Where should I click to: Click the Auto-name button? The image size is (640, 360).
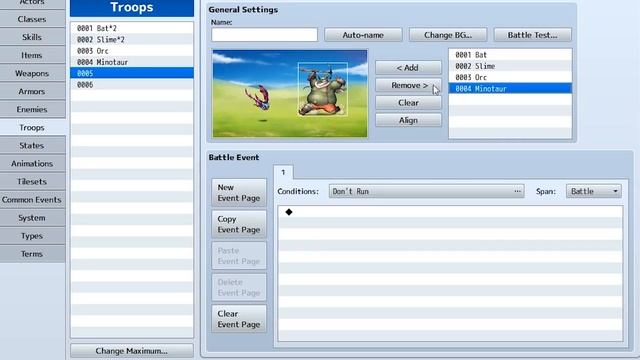(363, 35)
